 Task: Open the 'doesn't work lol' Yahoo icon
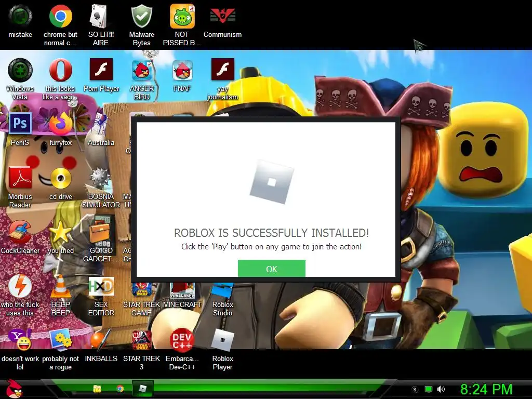(20, 350)
